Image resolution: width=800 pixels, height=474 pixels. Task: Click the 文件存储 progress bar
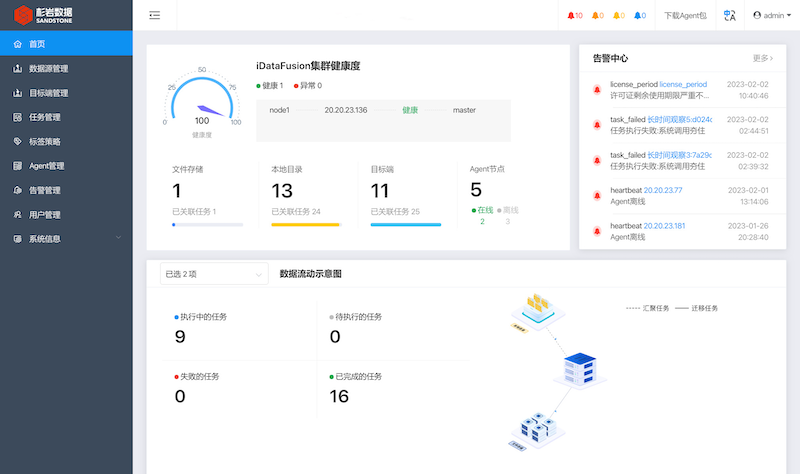pos(208,224)
